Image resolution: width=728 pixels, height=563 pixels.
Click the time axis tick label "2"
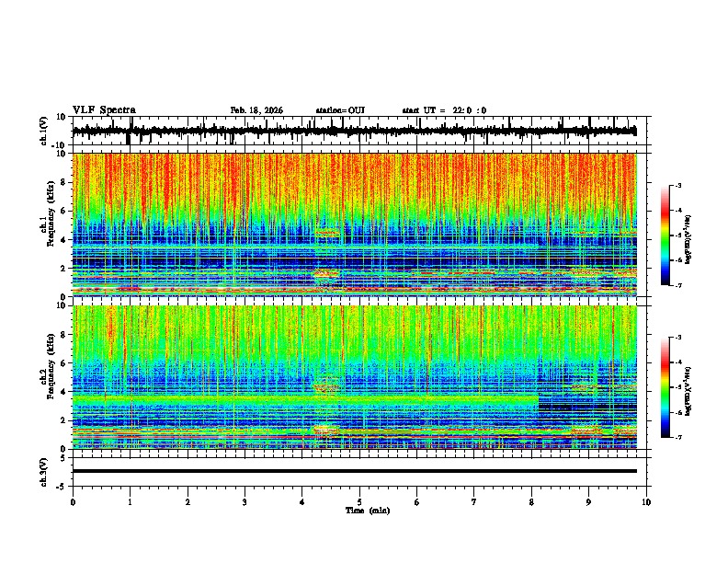click(x=188, y=502)
